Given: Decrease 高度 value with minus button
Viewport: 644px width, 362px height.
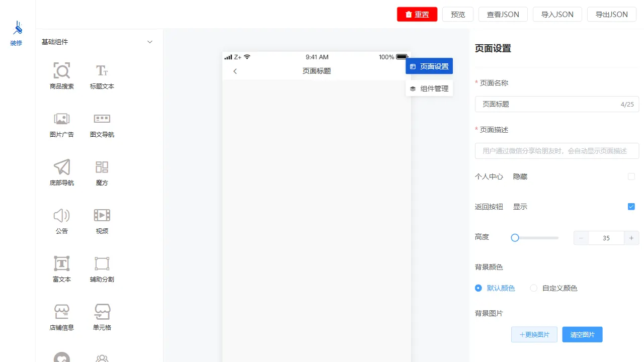Looking at the screenshot, I should [x=581, y=238].
